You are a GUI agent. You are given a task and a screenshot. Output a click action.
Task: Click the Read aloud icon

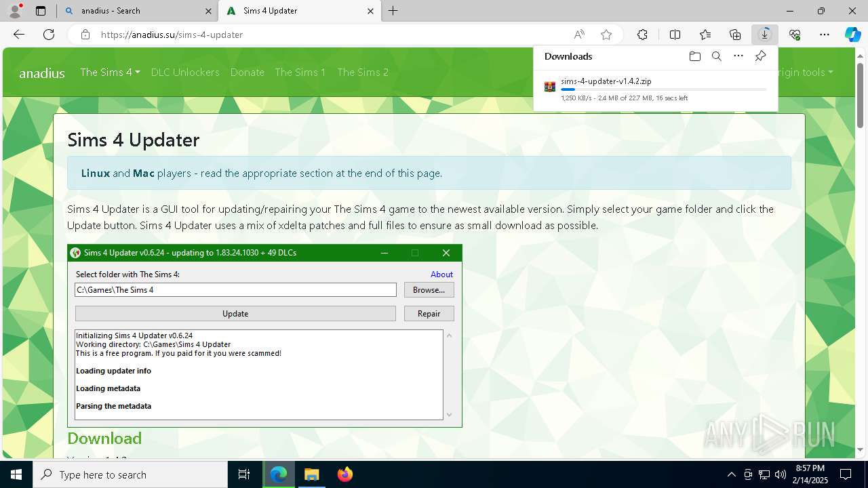[579, 35]
